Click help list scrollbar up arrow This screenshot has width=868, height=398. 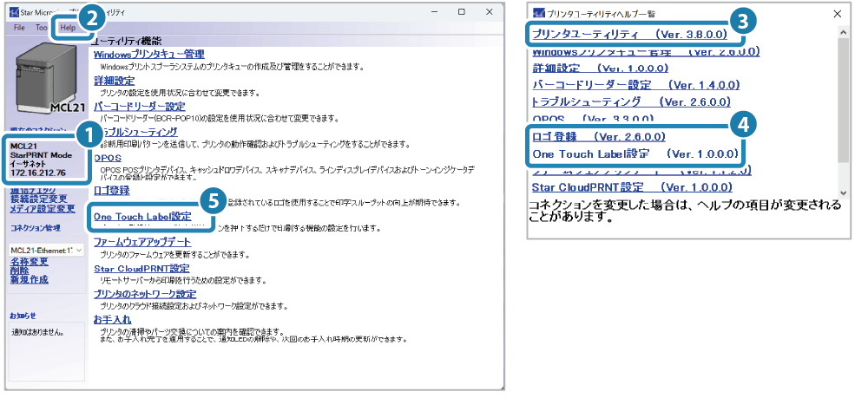[844, 32]
